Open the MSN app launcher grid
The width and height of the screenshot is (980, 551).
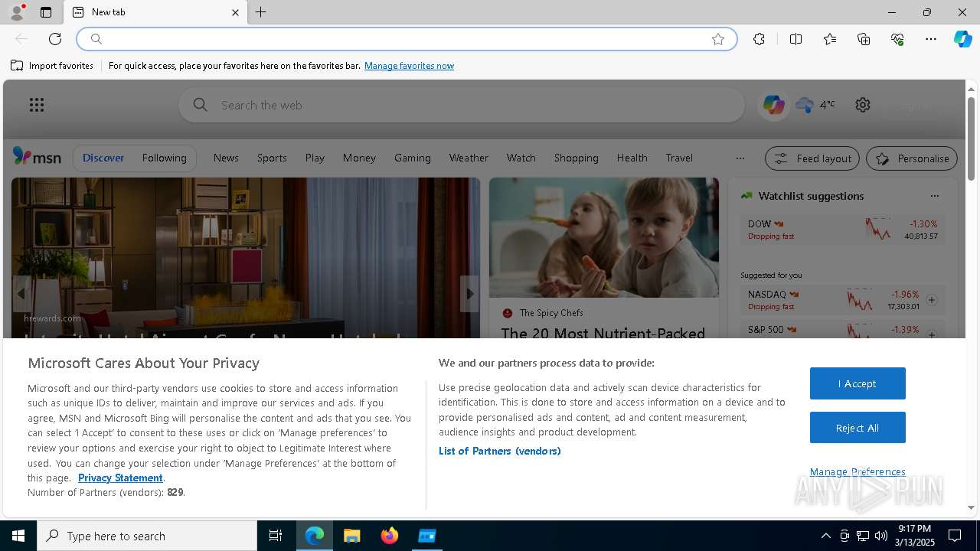coord(37,105)
